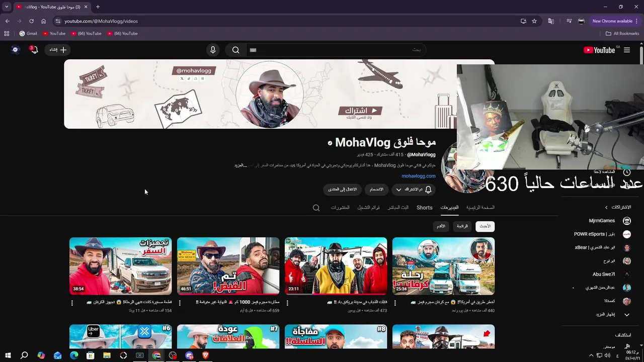
Task: Select the Latest (الأحدث) filter chip
Action: pyautogui.click(x=485, y=226)
